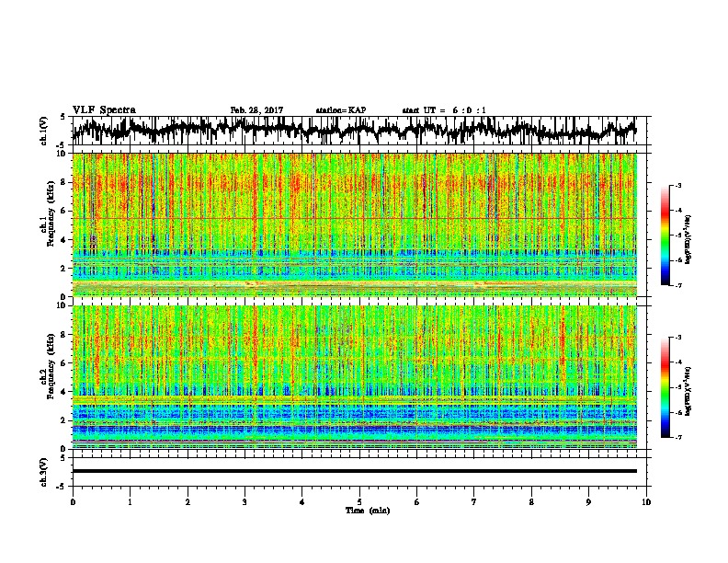728x563 pixels.
Task: Click the "-3" label on ch.2 color bar
Action: 677,338
